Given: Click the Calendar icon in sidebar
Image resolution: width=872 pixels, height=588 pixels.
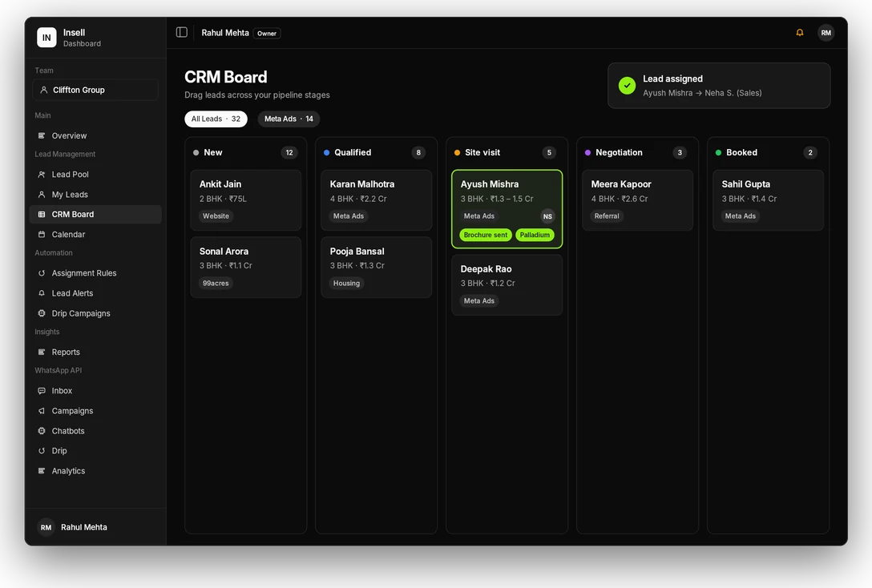Looking at the screenshot, I should pyautogui.click(x=41, y=235).
